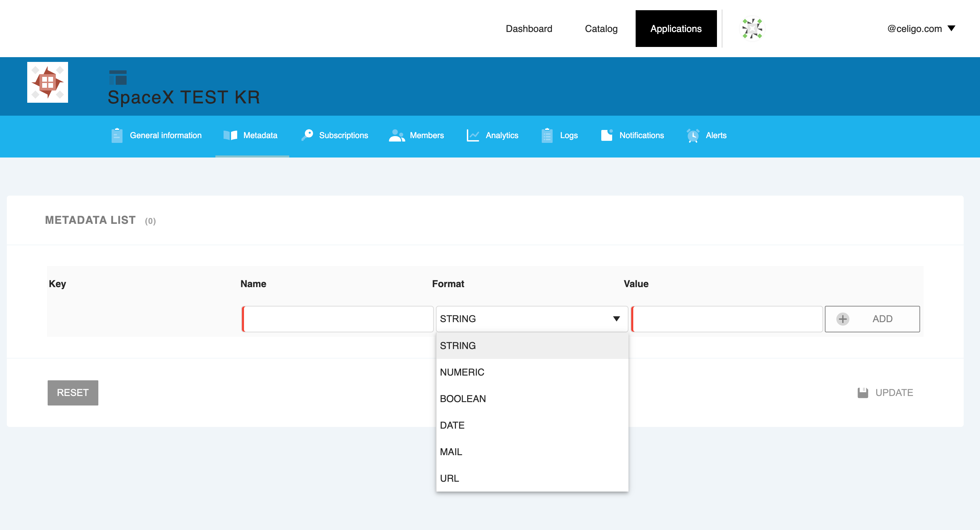This screenshot has width=980, height=530.
Task: Open Logs using the clipboard icon
Action: [547, 135]
